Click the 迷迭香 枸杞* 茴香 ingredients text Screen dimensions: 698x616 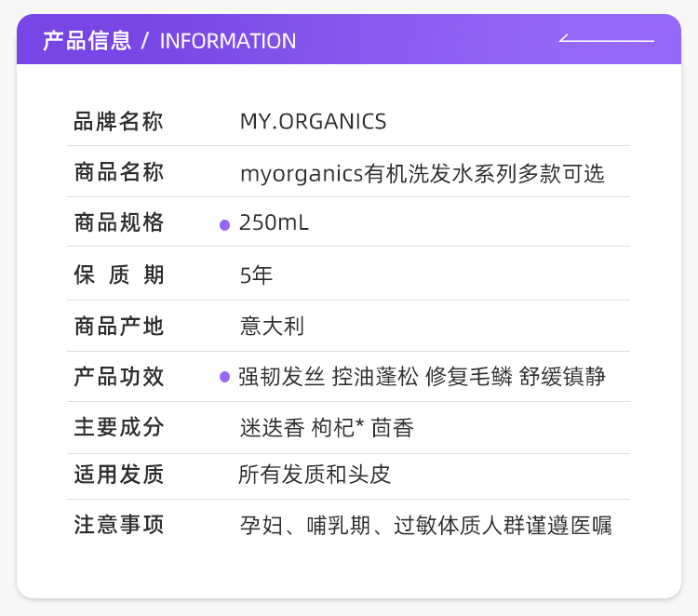coord(326,428)
